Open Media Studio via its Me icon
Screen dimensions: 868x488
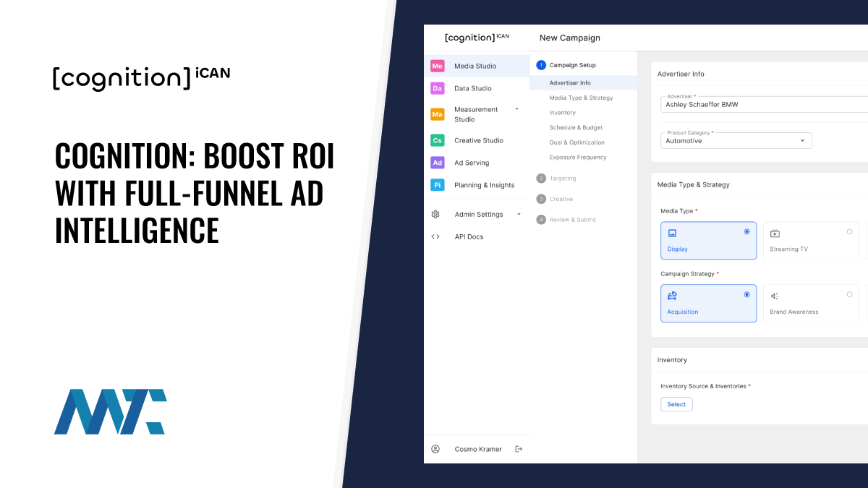pos(437,66)
